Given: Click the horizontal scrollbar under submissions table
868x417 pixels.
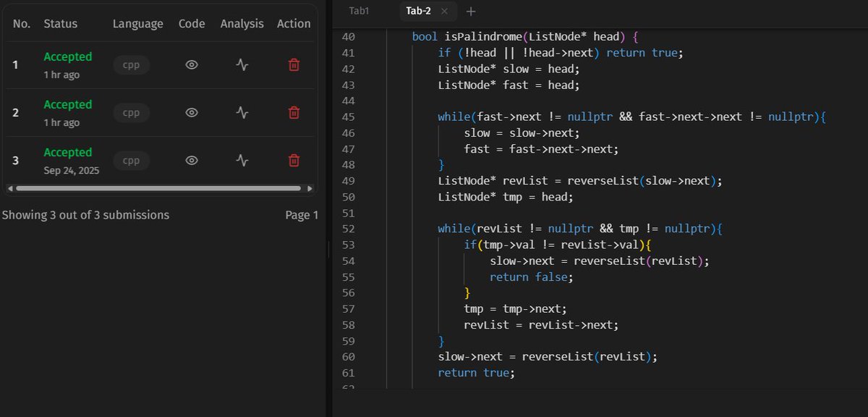Looking at the screenshot, I should coord(158,188).
